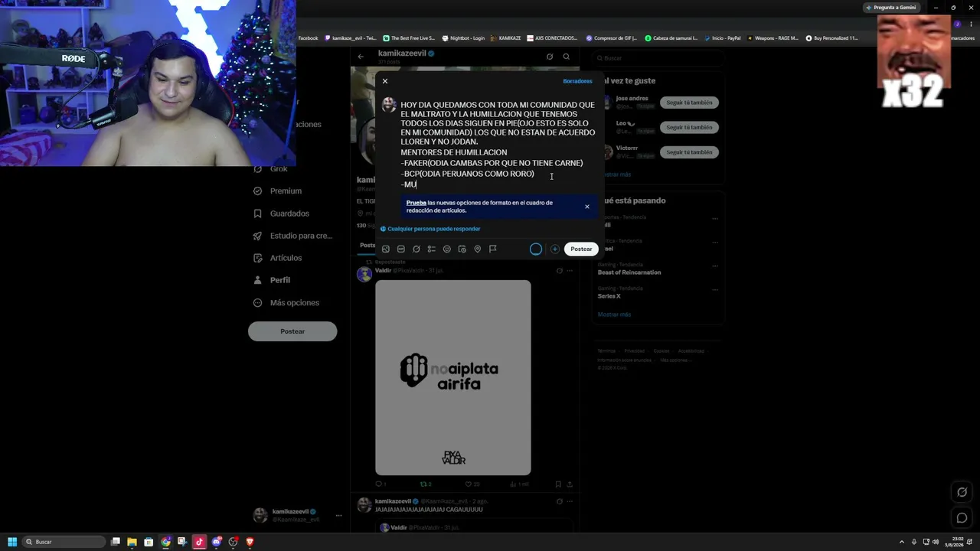Click Mostrar más under trends
The width and height of the screenshot is (980, 551).
tap(614, 315)
